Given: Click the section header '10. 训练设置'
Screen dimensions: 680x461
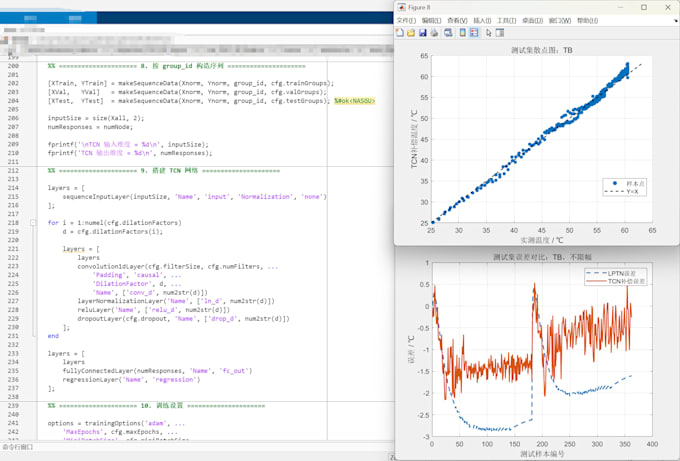Looking at the screenshot, I should [x=162, y=405].
